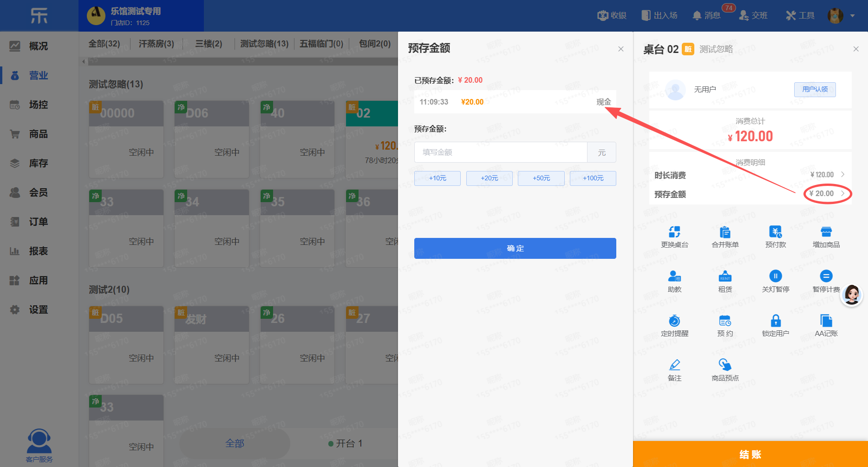Switch to the 三楼(2) tab
This screenshot has width=868, height=467.
tap(209, 44)
